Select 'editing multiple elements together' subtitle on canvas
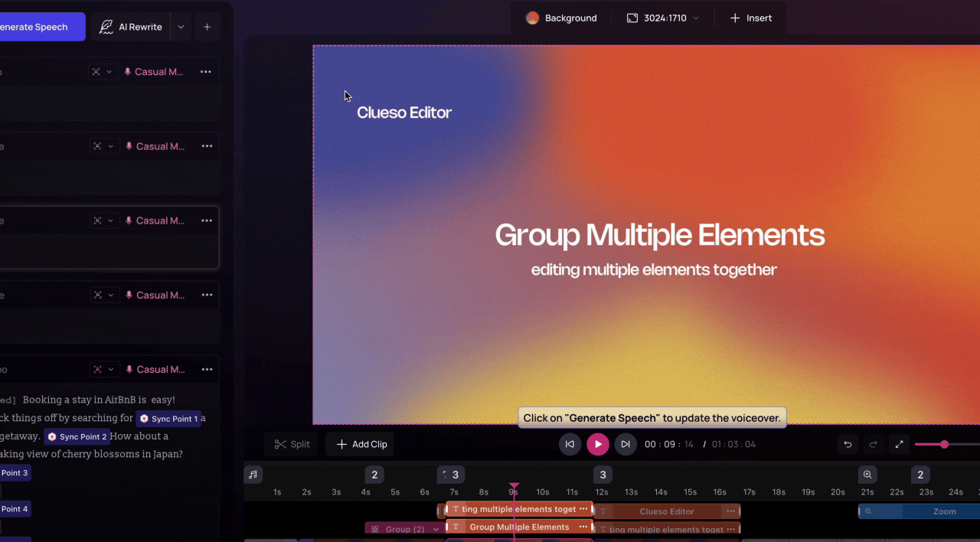Viewport: 980px width, 542px height. 654,269
